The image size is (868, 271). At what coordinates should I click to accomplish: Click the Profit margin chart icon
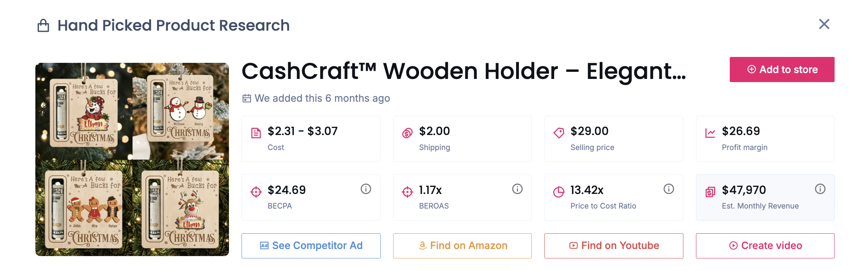pyautogui.click(x=710, y=133)
